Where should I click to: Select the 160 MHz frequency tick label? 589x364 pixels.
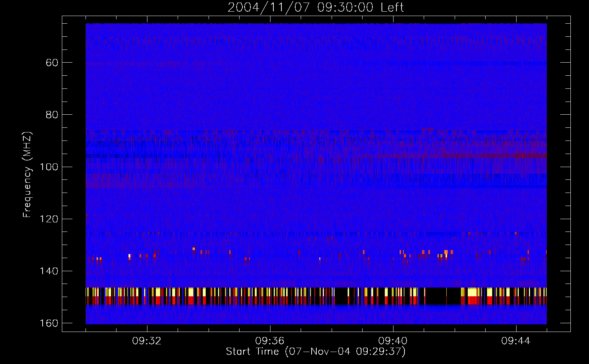49,323
